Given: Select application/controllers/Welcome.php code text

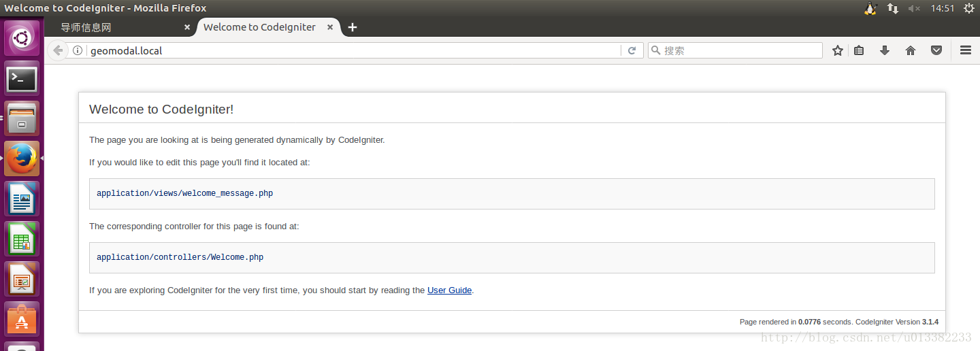Looking at the screenshot, I should pos(180,257).
